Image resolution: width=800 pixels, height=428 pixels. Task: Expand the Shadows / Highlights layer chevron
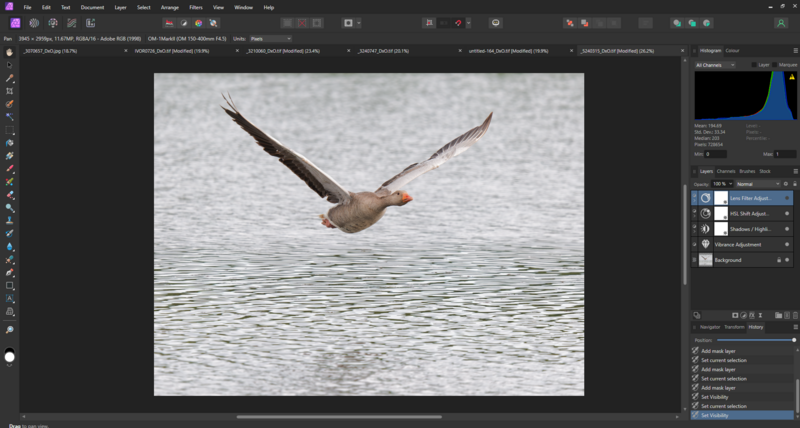coord(694,232)
